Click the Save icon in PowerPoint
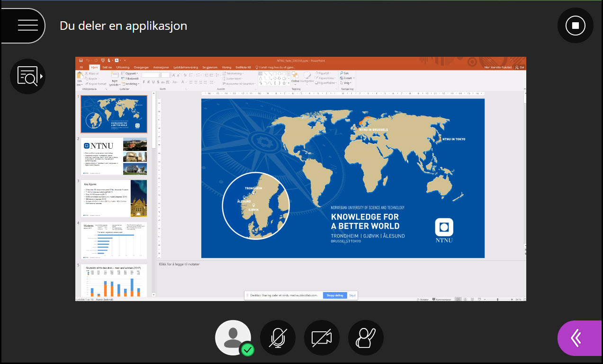Image resolution: width=603 pixels, height=364 pixels. 81,61
